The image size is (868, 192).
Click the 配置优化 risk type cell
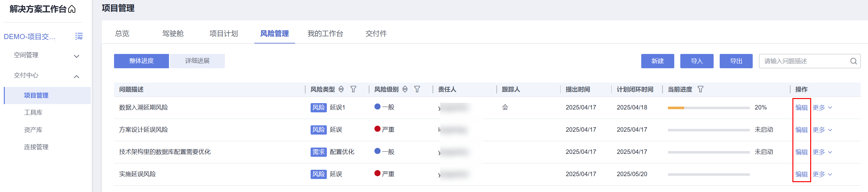click(342, 152)
